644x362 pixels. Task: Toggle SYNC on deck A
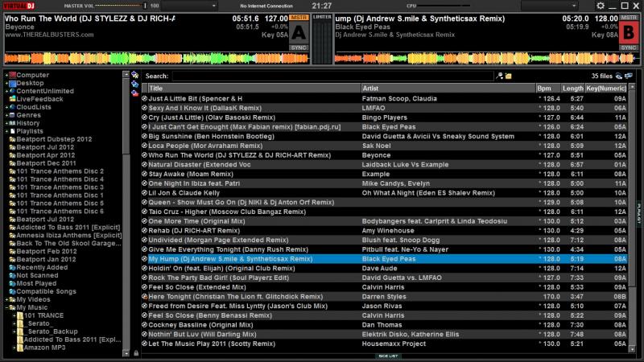pyautogui.click(x=299, y=47)
